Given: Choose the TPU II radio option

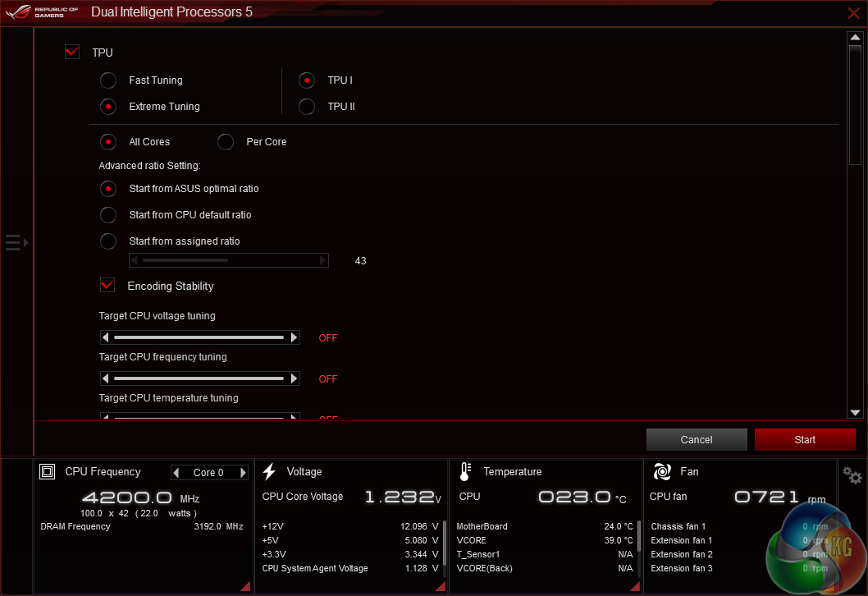Looking at the screenshot, I should (306, 107).
